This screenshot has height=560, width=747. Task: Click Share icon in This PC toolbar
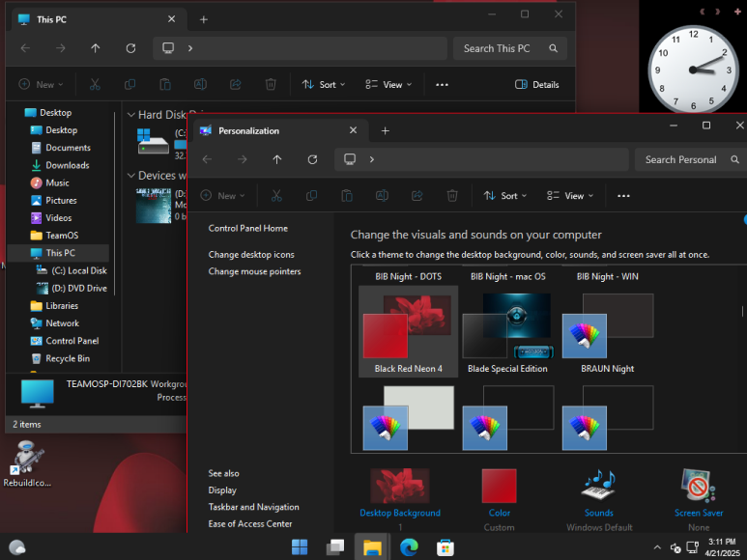[236, 84]
